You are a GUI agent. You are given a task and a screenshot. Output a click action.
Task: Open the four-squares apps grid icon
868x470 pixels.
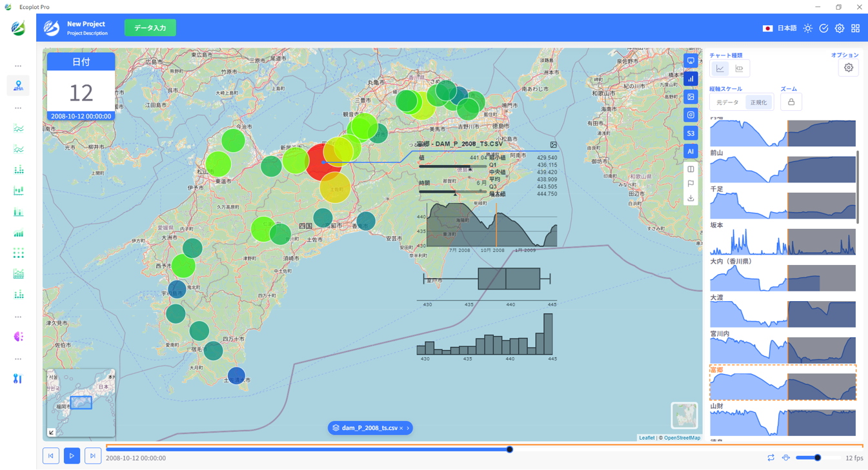tap(856, 28)
